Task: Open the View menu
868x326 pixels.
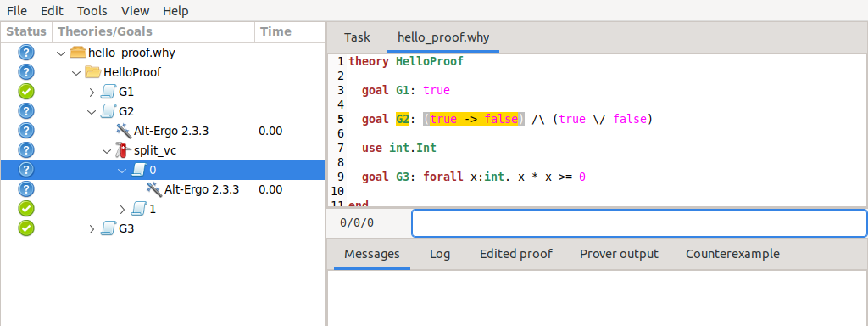Action: 135,10
